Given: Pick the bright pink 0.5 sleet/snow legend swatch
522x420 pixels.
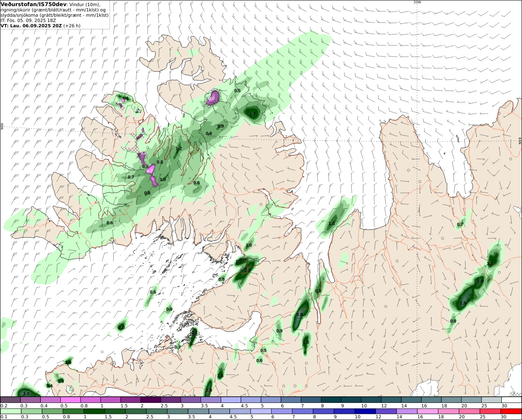Looking at the screenshot, I should click(x=70, y=400).
